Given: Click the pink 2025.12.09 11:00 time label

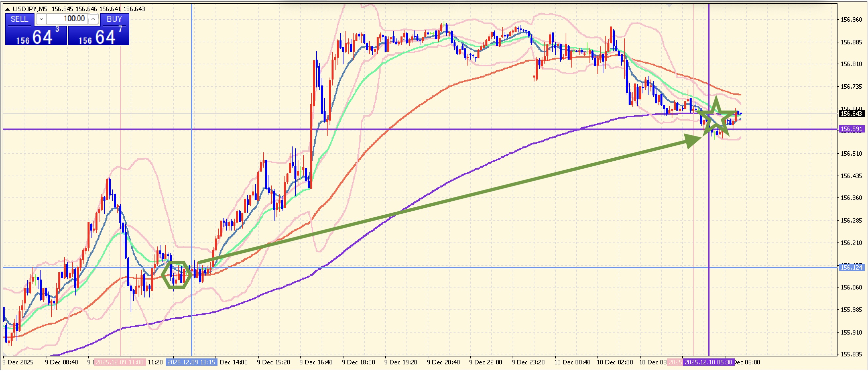Looking at the screenshot, I should [120, 362].
